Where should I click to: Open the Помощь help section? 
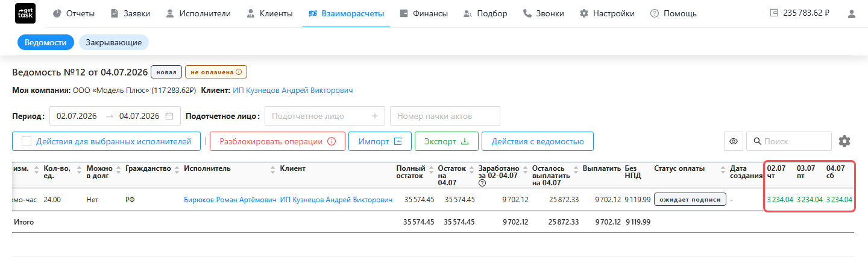coord(673,13)
